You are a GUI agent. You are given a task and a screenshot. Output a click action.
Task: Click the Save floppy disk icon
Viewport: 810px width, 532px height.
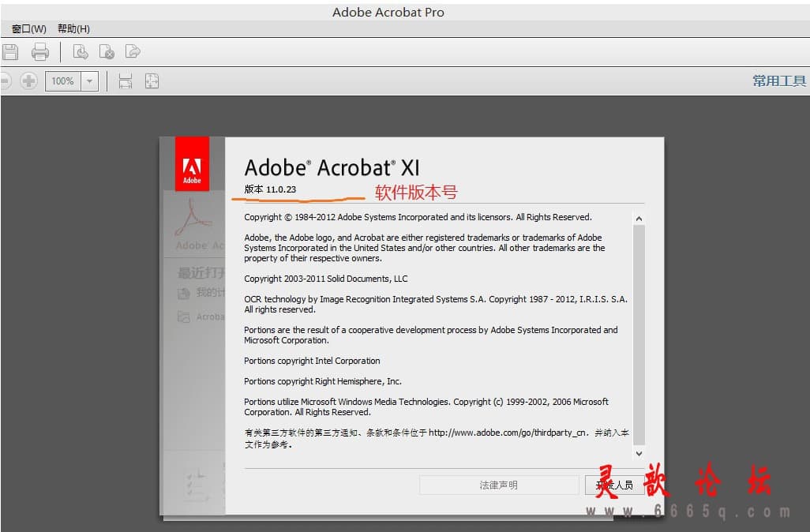coord(9,51)
